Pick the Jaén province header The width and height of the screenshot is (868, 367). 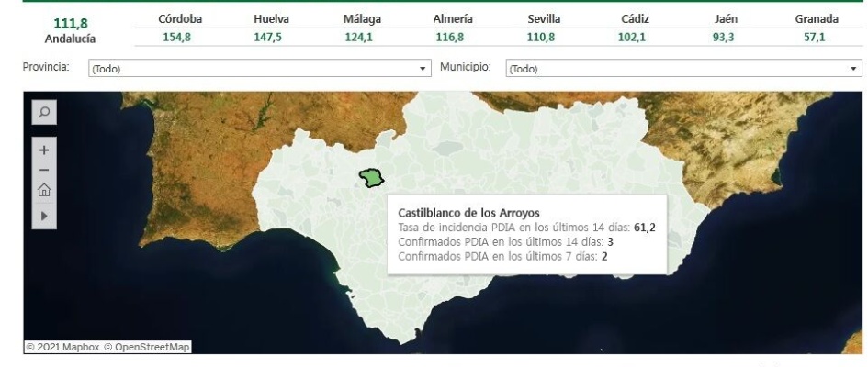726,19
